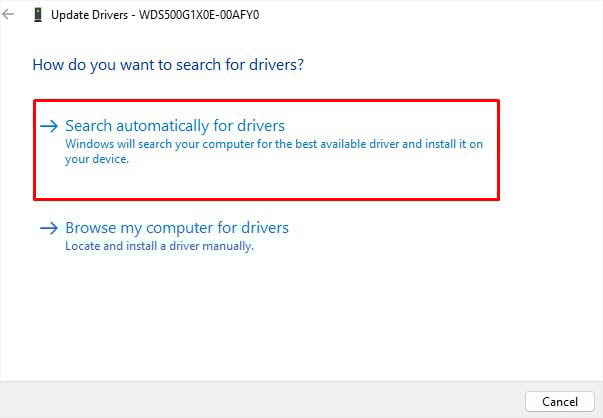Click the drive device icon in title
Screen dimensions: 603x418
38,15
